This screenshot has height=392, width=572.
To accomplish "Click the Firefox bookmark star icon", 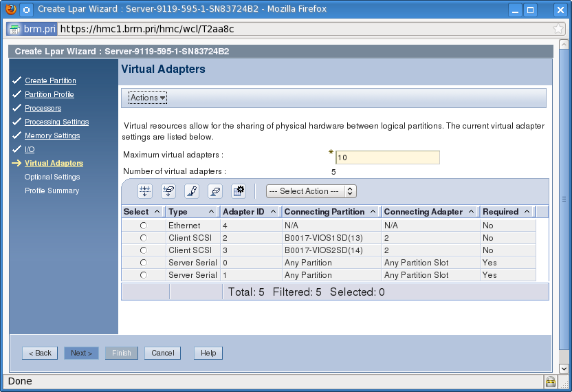I will (558, 29).
